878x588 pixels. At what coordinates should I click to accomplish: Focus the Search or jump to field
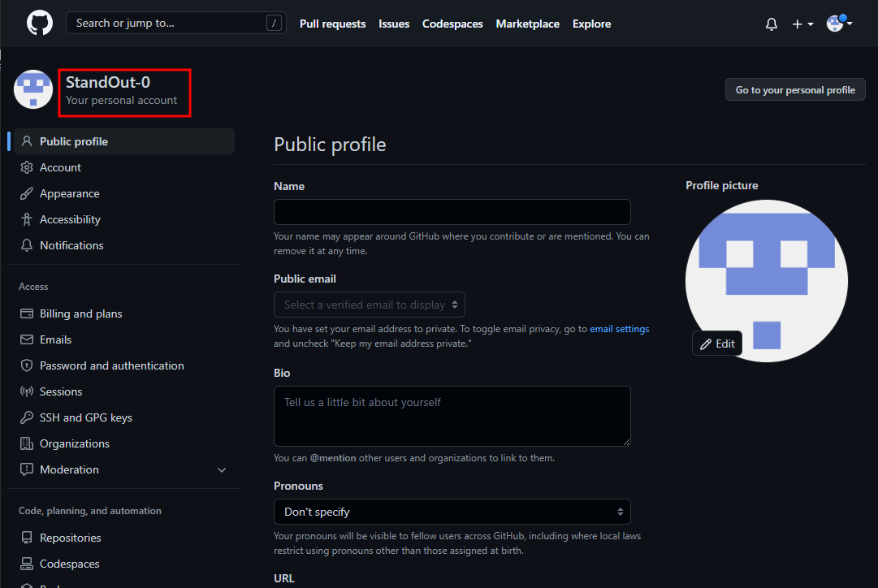pyautogui.click(x=175, y=23)
